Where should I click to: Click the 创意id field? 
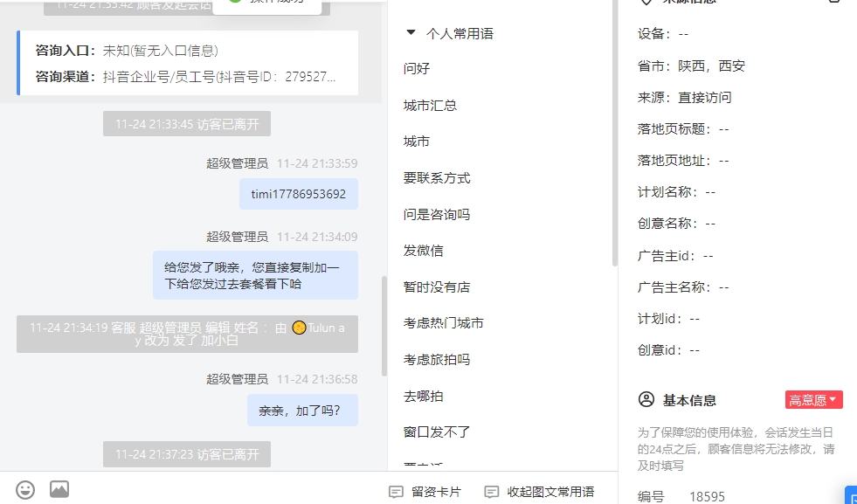pyautogui.click(x=669, y=350)
